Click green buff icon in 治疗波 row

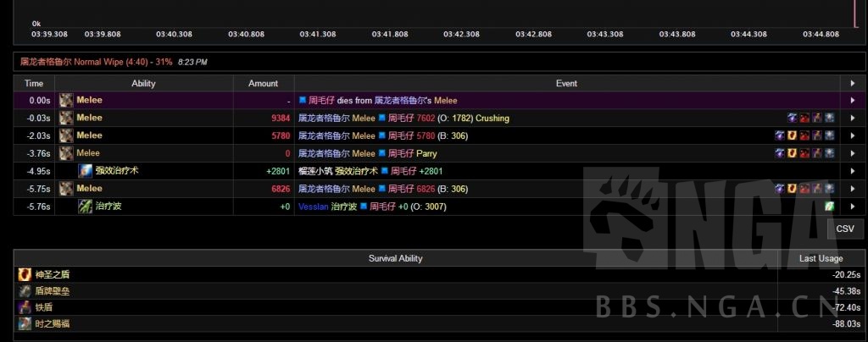(x=830, y=207)
